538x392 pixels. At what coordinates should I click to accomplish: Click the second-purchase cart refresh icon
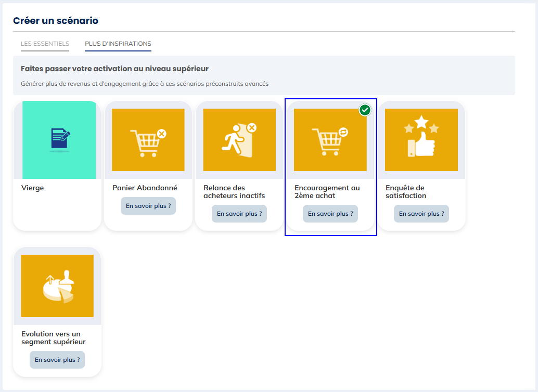point(330,140)
